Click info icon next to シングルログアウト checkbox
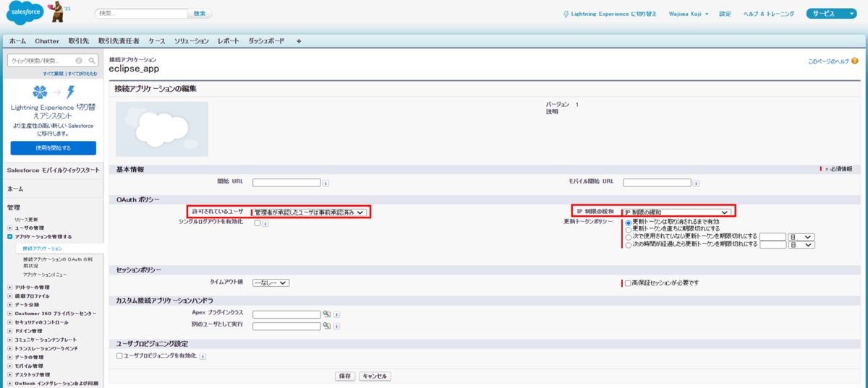The height and width of the screenshot is (388, 868). 266,223
